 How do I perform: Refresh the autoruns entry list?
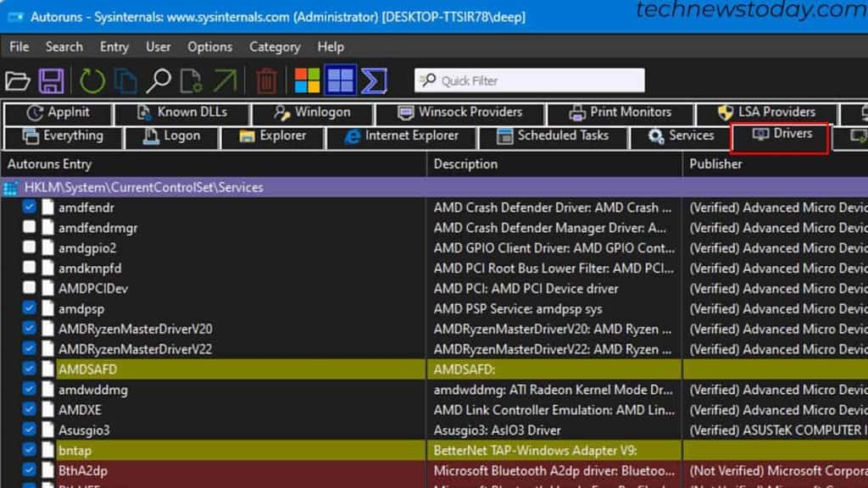click(x=90, y=80)
